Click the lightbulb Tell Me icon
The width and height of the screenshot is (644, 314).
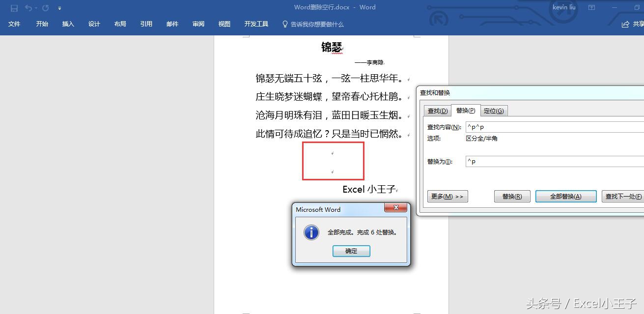coord(285,24)
